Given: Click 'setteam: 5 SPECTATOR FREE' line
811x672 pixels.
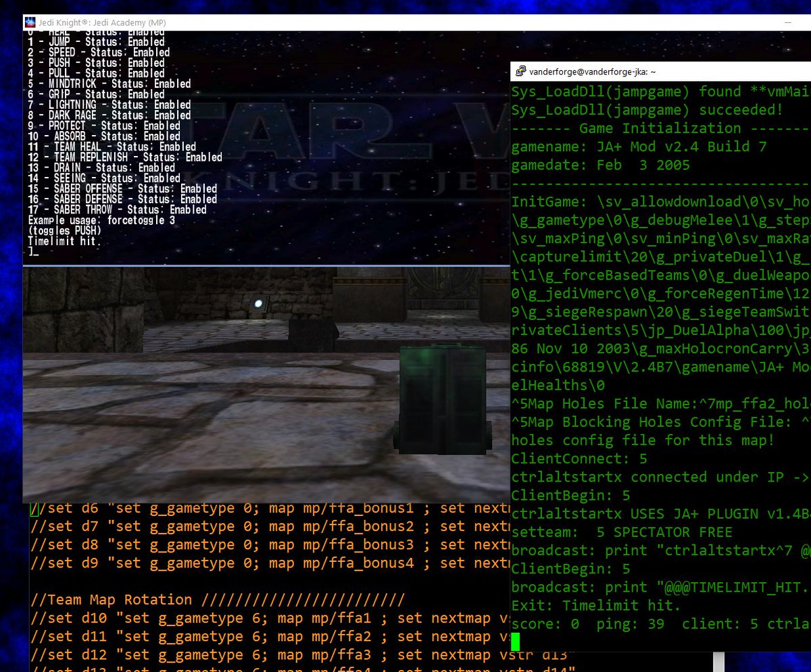Looking at the screenshot, I should point(622,532).
